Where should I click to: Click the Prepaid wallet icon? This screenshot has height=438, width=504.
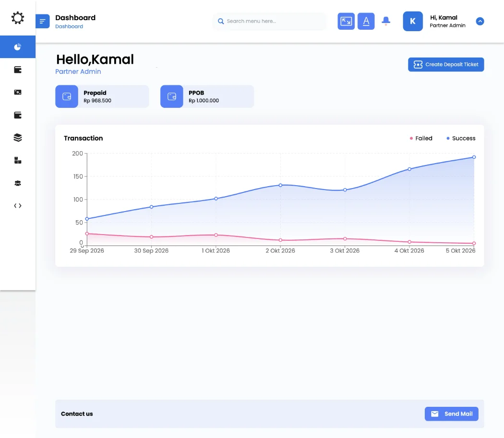point(67,96)
